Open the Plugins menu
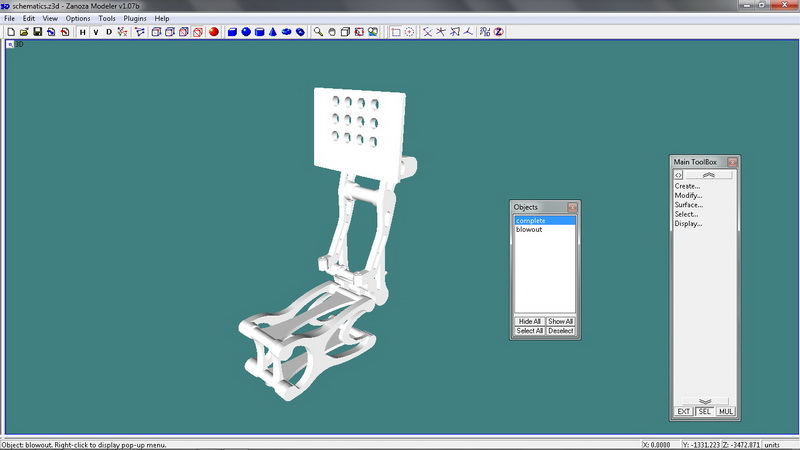 (x=135, y=18)
